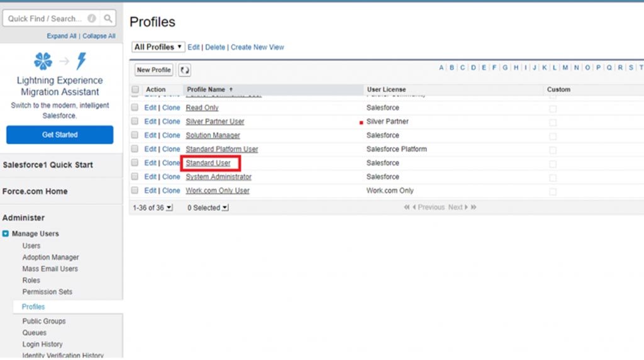Go to first page double-arrow icon
644x360 pixels.
click(x=407, y=207)
